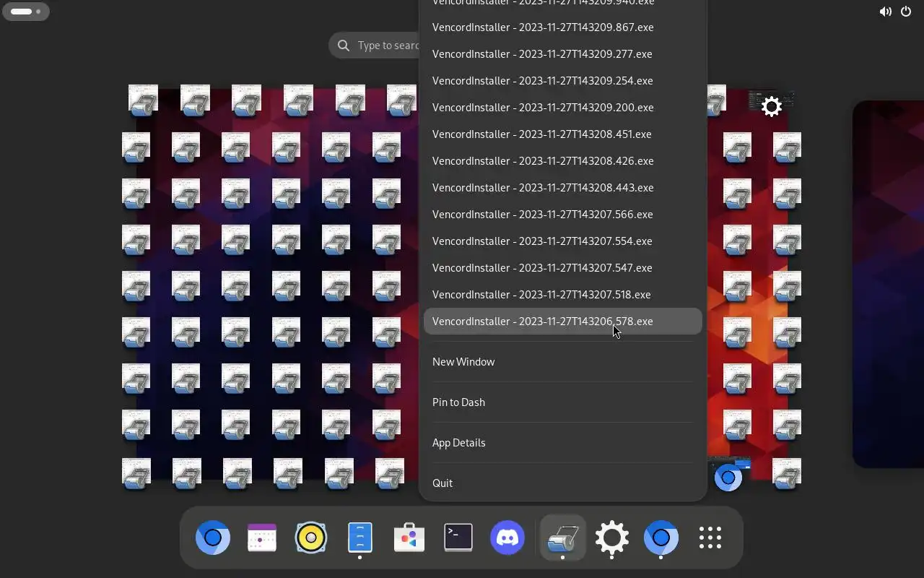
Task: Select window VencordInstaller 2023-11-27T143207.547.exe
Action: (562, 268)
